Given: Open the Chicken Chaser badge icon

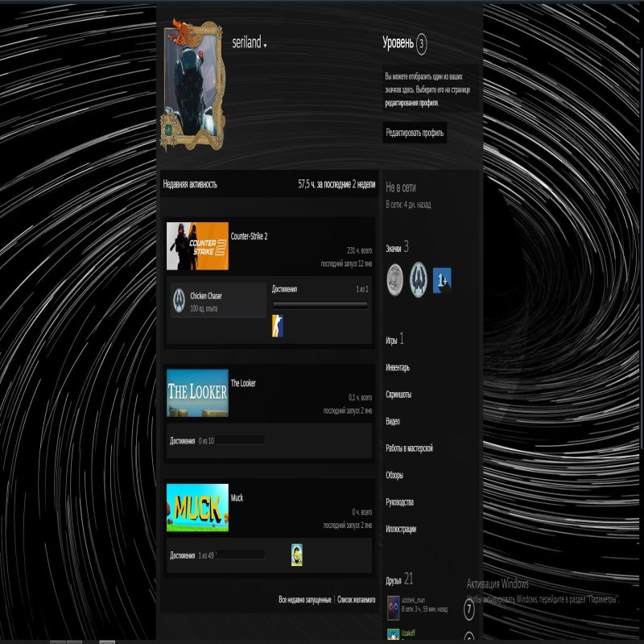Looking at the screenshot, I should coord(179,300).
